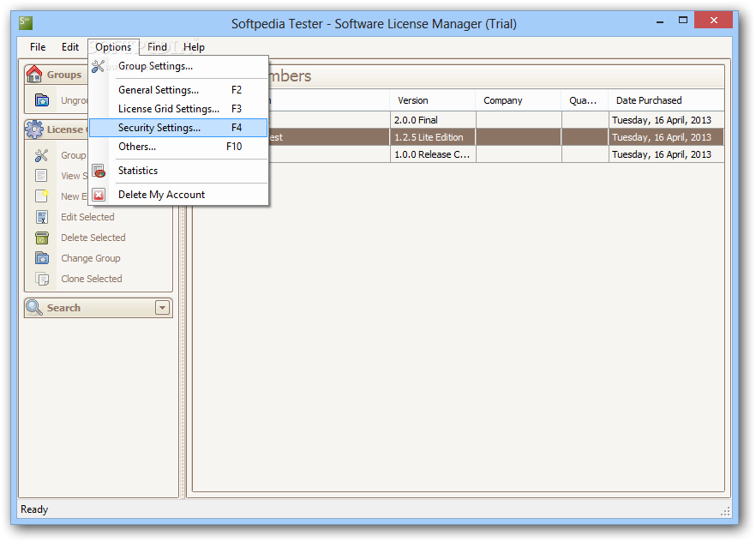Click the License panel gear icon
This screenshot has width=756, height=542.
pyautogui.click(x=34, y=129)
